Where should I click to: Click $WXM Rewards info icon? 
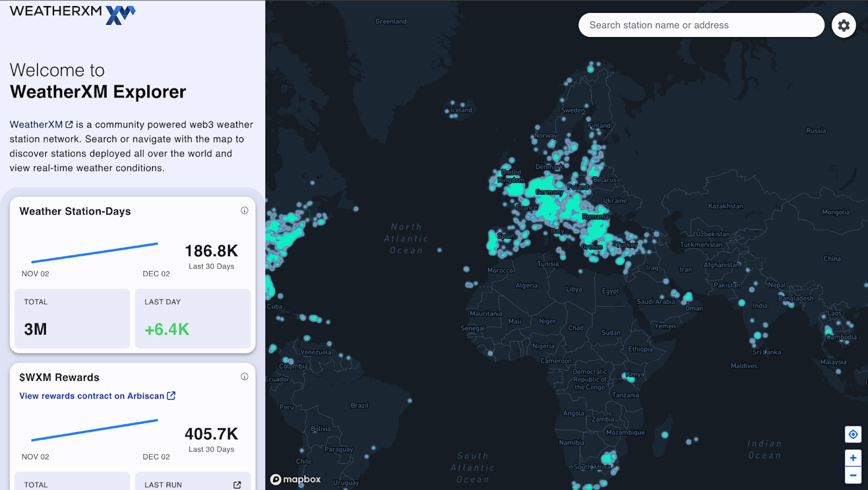point(244,376)
